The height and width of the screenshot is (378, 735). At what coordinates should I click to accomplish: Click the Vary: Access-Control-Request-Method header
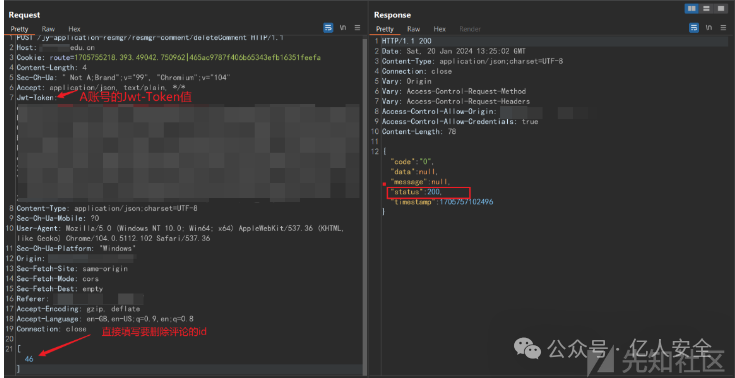454,91
